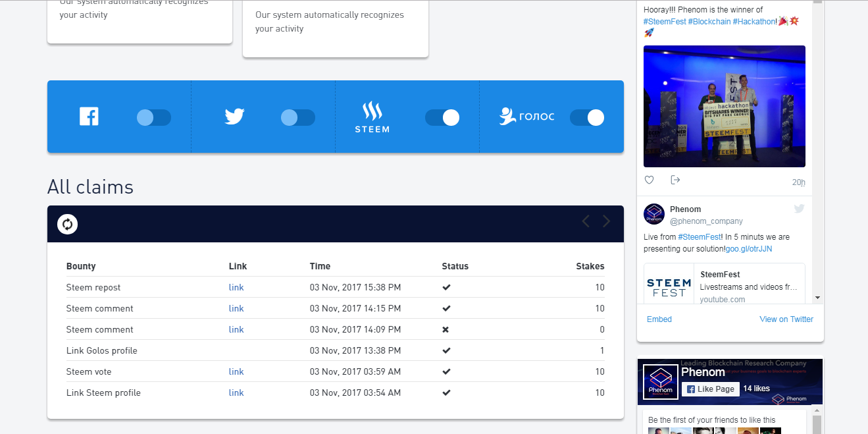Click '03 Nov, 2017 15:38 PM' time cell

point(355,287)
